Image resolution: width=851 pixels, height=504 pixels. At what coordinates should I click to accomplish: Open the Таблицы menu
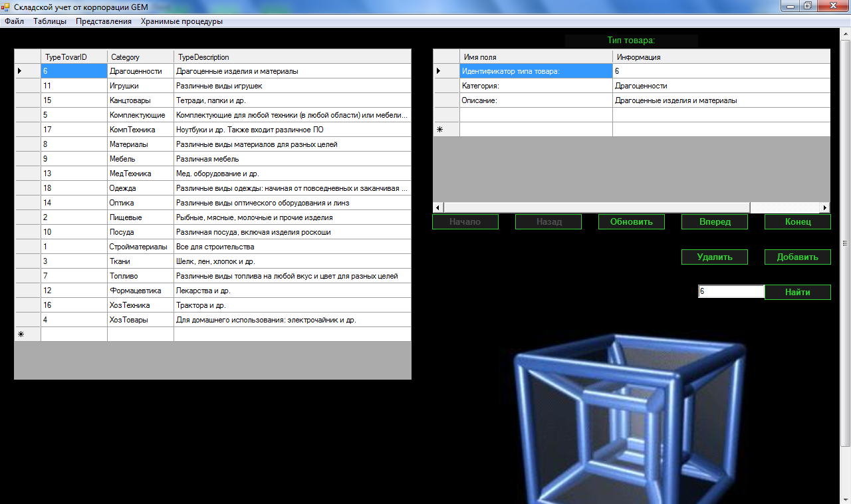click(50, 21)
